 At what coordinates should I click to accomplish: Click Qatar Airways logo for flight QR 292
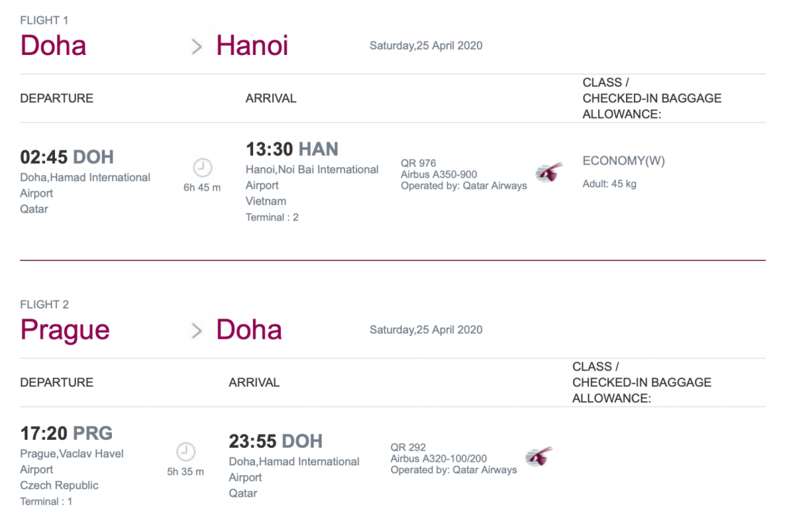(x=538, y=457)
